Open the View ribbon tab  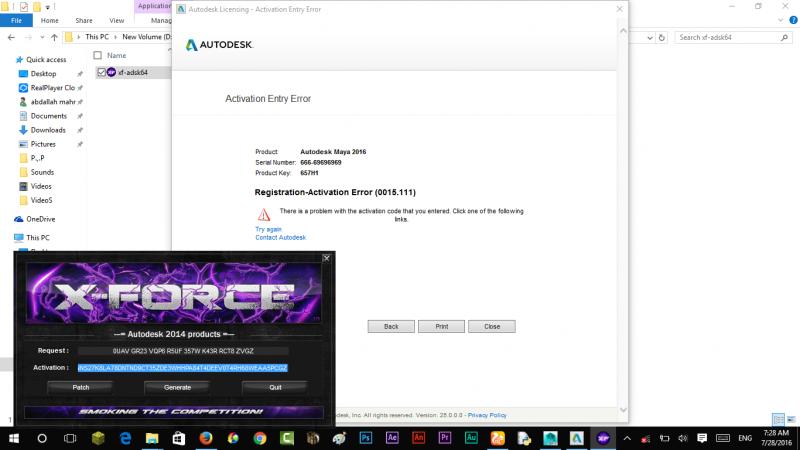(116, 20)
